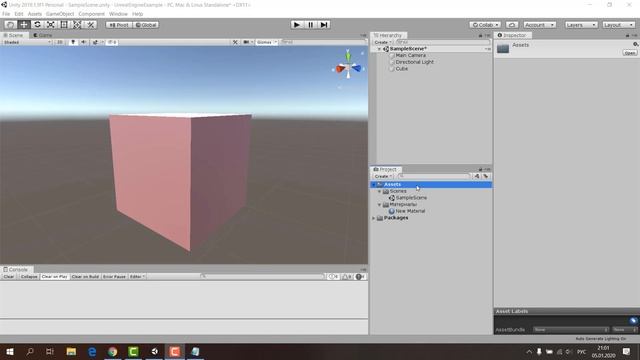Open Shaded draw mode dropdown
Viewport: 640px width, 360px height.
point(27,42)
